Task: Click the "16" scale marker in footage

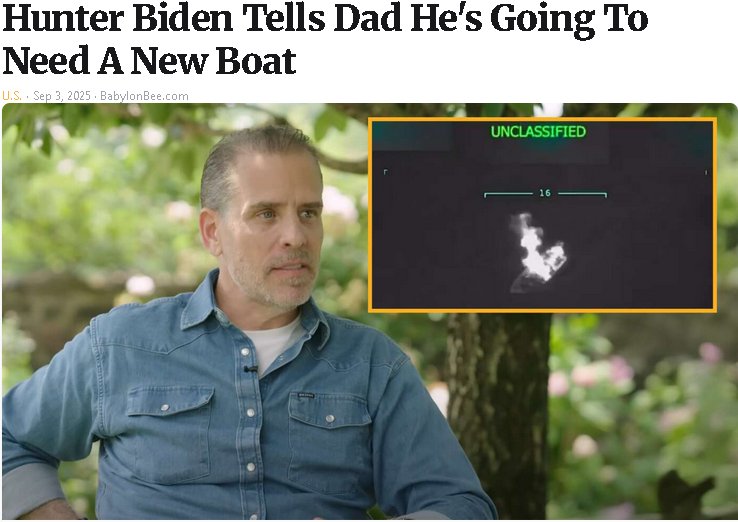Action: (x=545, y=193)
